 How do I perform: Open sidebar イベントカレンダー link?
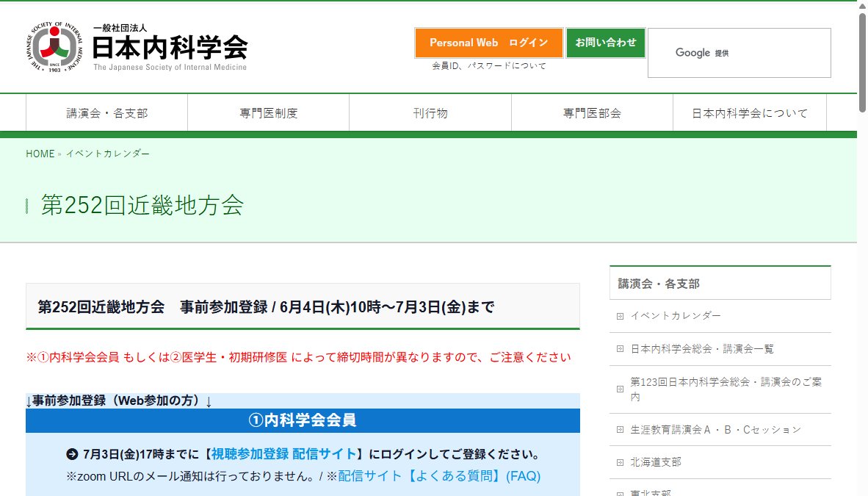coord(676,316)
